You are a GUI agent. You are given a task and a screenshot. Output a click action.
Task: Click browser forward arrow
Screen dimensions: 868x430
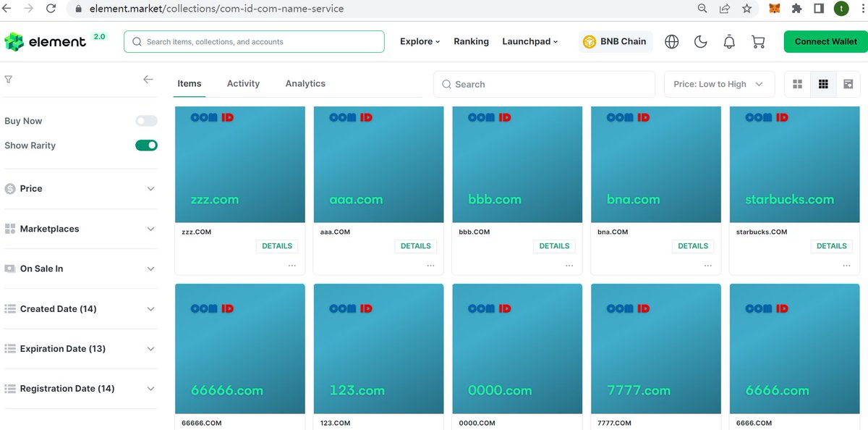coord(28,9)
